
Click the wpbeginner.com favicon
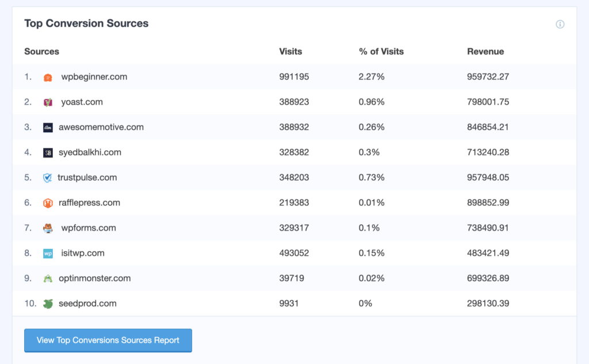click(48, 78)
